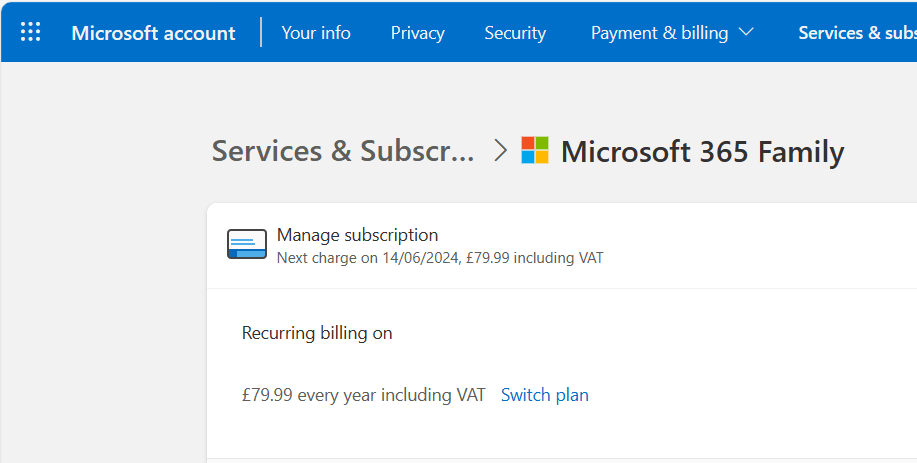The height and width of the screenshot is (463, 917).
Task: Click the Next charge on 14/06/2024 text
Action: pos(368,258)
